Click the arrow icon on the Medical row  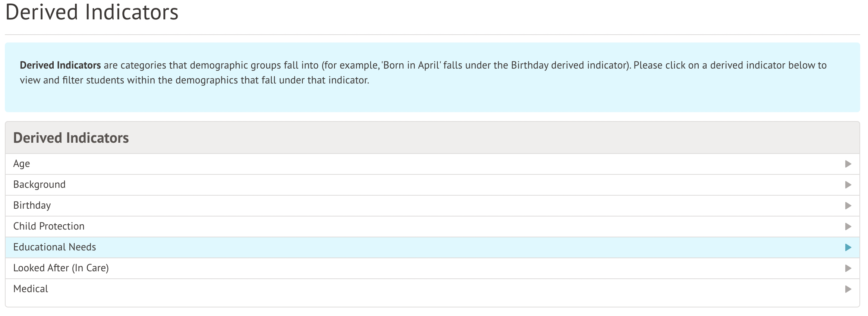coord(848,289)
